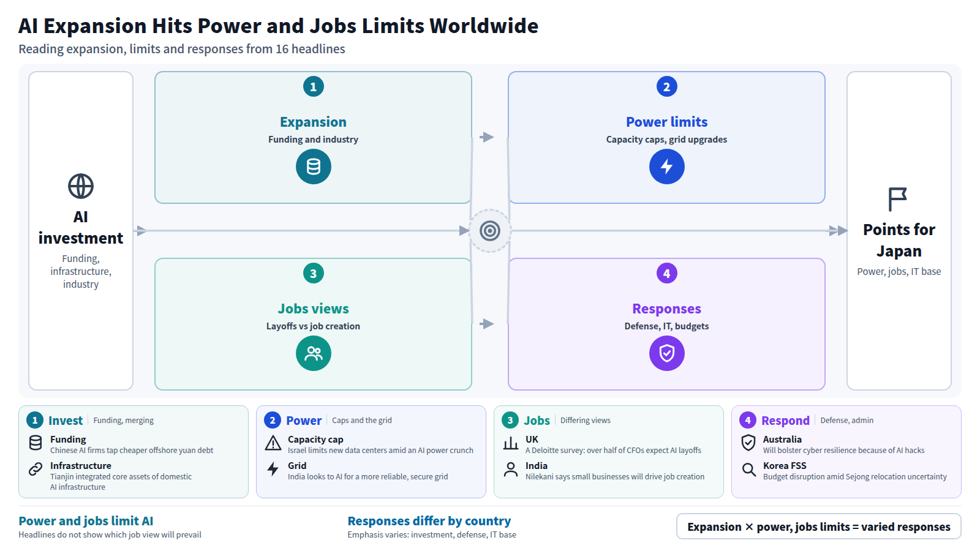Click the link icon beside Infrastructure

36,469
